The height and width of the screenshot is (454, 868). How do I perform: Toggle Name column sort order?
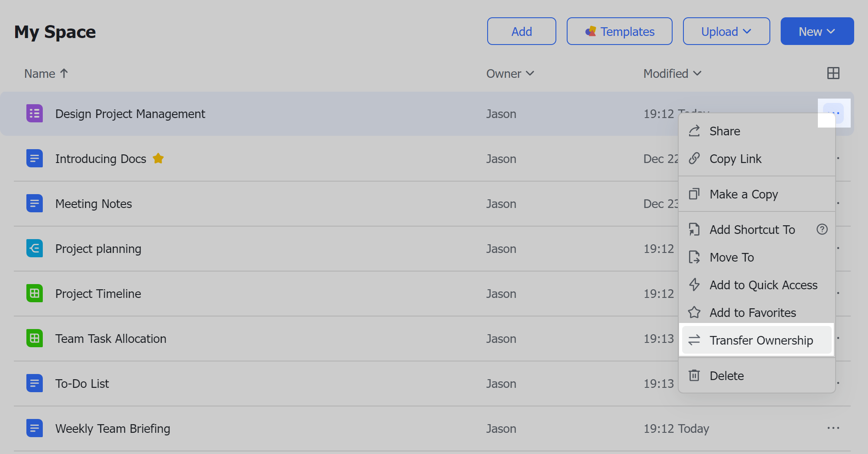click(46, 74)
